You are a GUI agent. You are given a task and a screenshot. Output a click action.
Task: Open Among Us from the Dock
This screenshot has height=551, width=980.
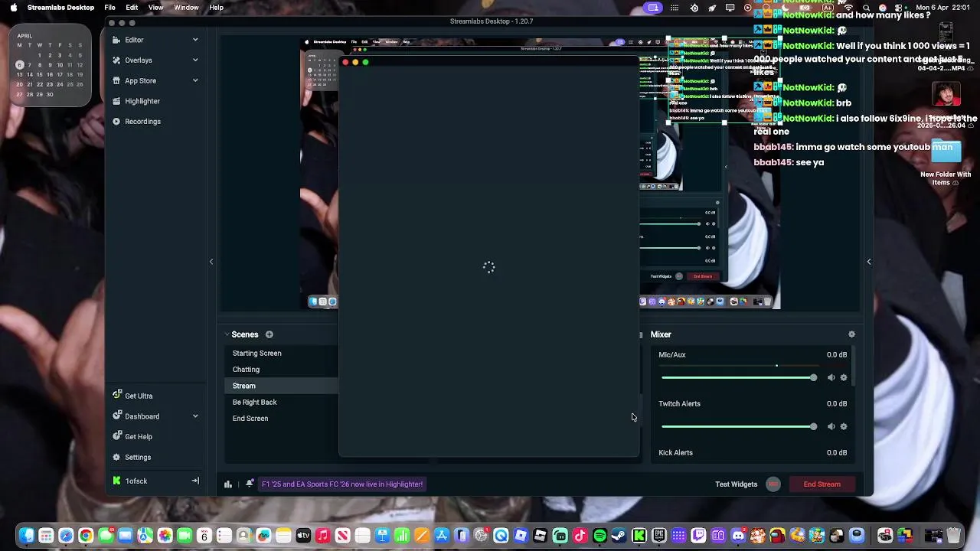777,536
